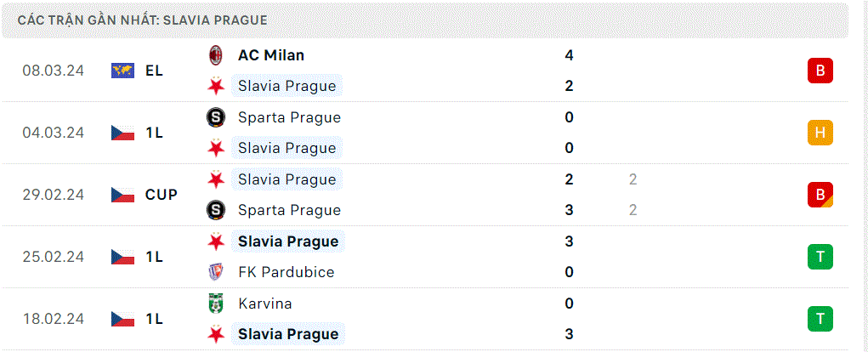Viewport: 868px width, 352px height.
Task: Open the AC Milan team link
Action: pos(271,55)
